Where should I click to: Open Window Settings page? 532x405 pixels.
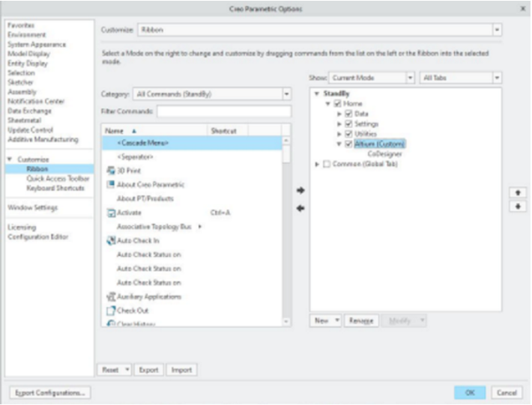(32, 207)
